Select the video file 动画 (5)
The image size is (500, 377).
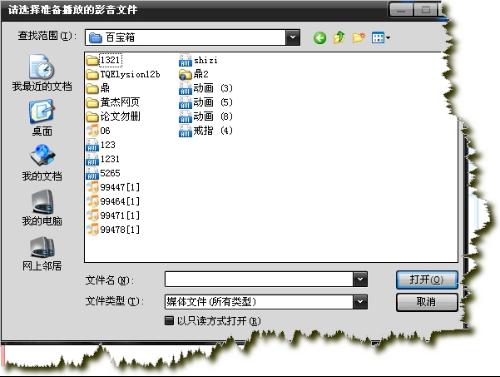(x=206, y=102)
